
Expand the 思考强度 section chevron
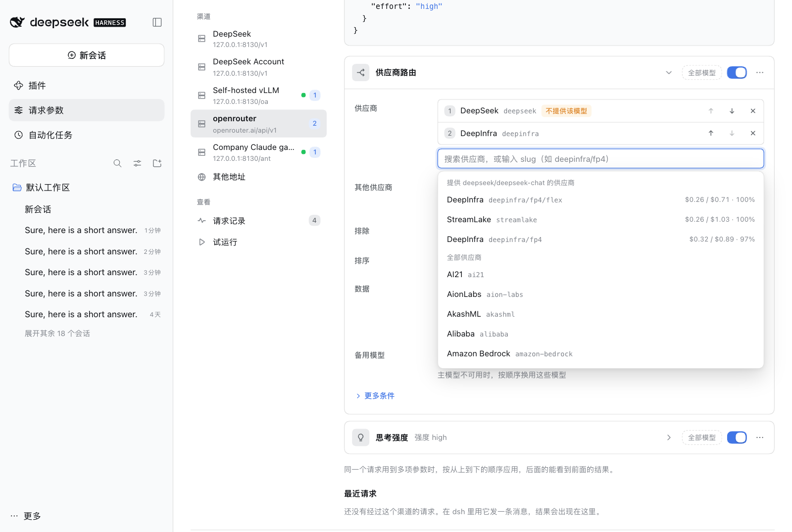(x=669, y=437)
